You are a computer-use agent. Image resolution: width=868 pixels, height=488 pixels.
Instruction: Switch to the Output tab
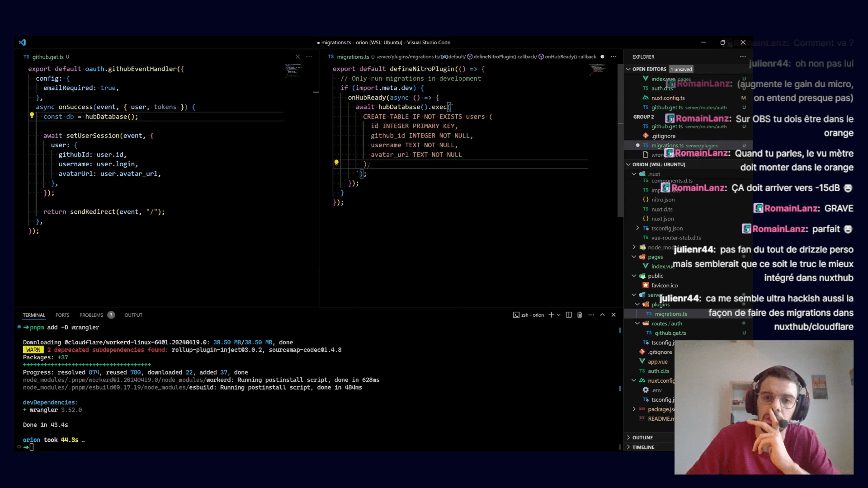click(x=133, y=315)
